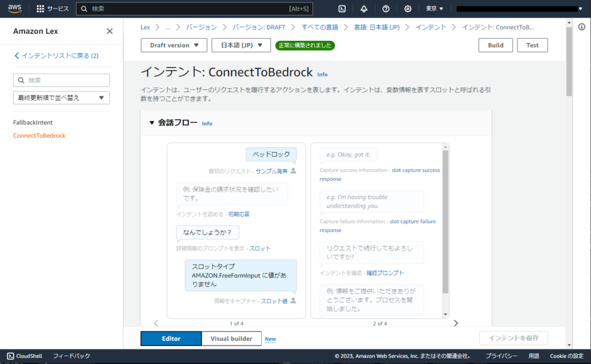Open the notifications bell icon
The image size is (591, 364).
364,8
